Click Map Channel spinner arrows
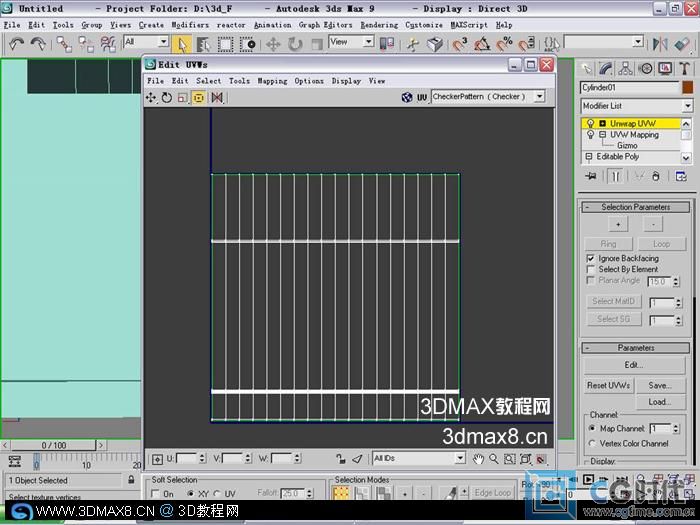Screen dimensions: 700x525 point(676,428)
